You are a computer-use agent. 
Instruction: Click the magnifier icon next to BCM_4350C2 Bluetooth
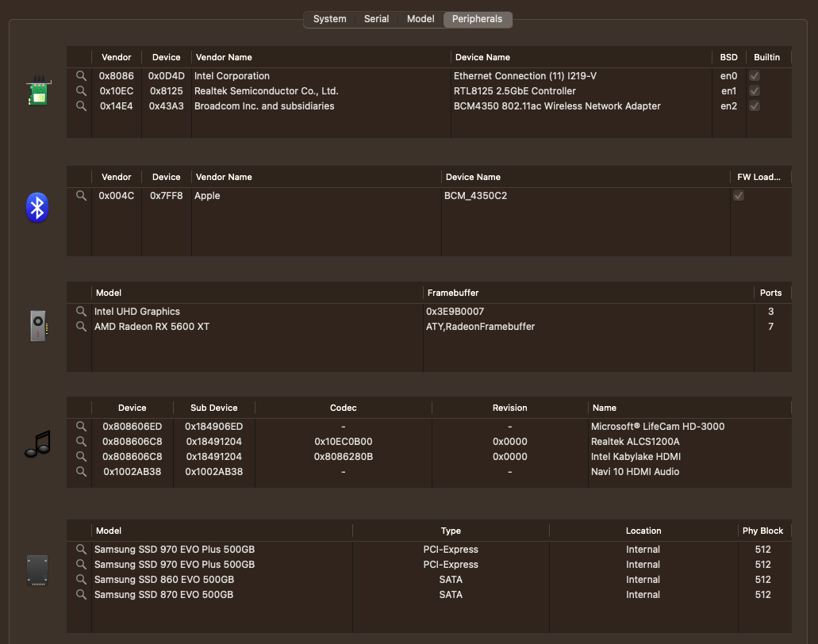[x=81, y=196]
